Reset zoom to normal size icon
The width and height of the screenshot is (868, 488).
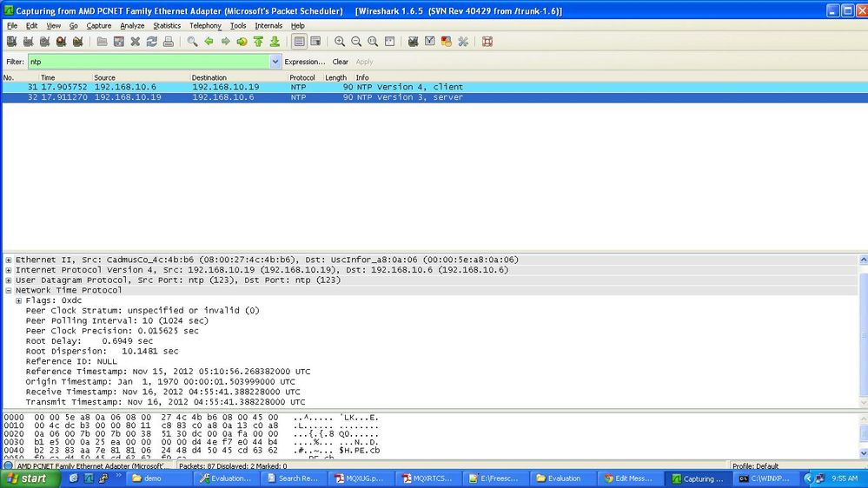point(373,42)
